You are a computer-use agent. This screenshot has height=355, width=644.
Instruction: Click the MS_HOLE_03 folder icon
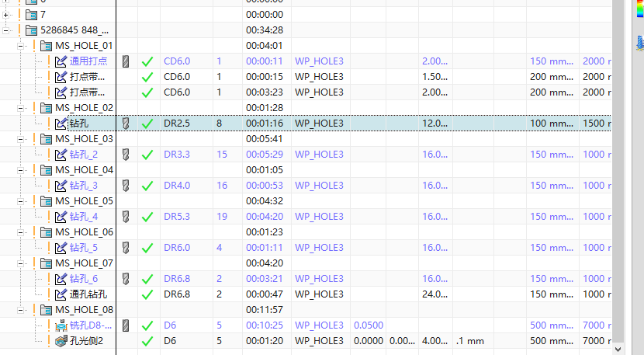pyautogui.click(x=46, y=139)
